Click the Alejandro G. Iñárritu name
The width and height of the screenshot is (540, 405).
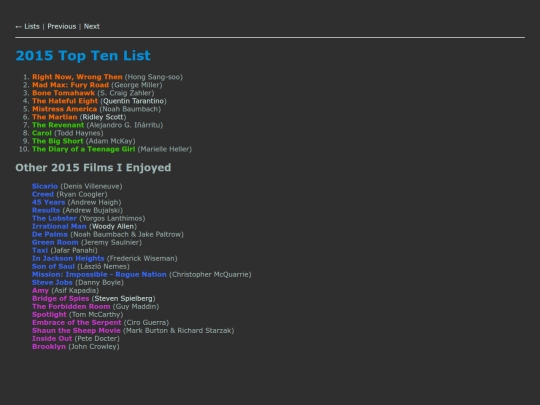125,125
